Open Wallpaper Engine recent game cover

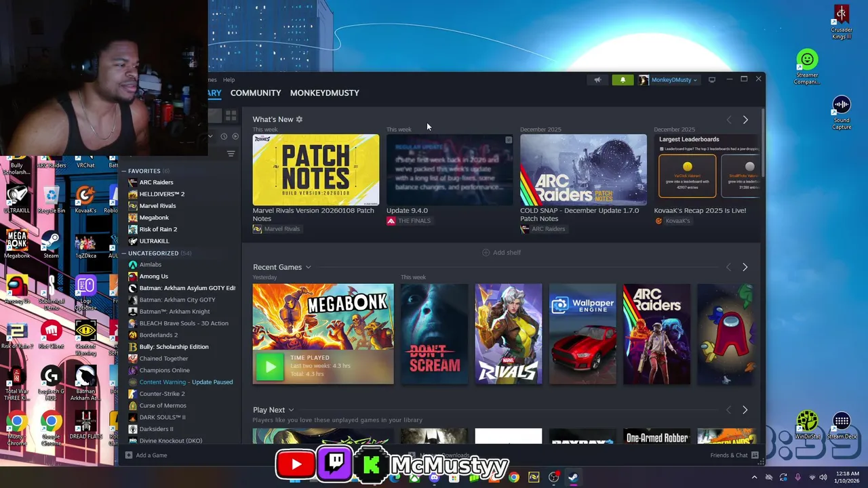[583, 334]
